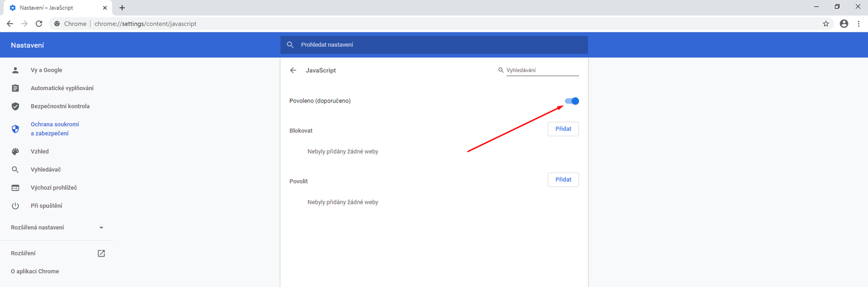Screen dimensions: 868x287
Task: Click the browser reload page icon
Action: pyautogui.click(x=39, y=24)
